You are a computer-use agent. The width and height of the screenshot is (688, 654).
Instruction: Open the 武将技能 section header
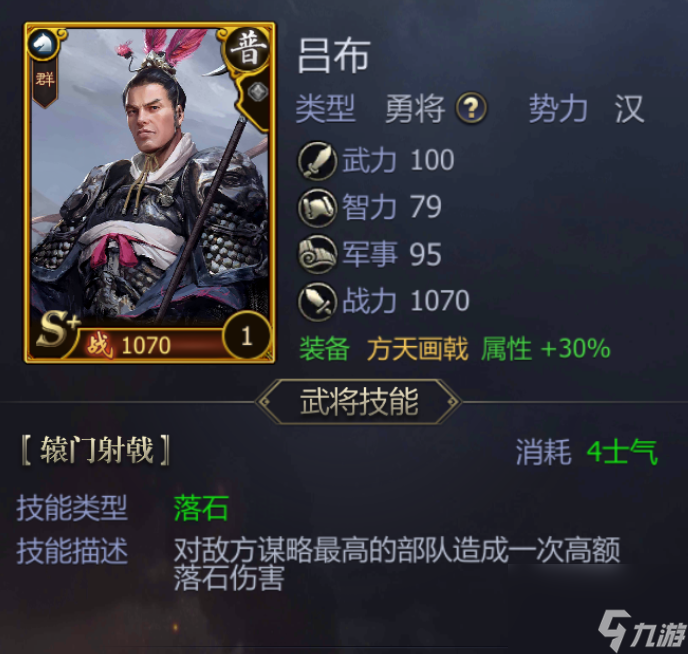(x=358, y=401)
